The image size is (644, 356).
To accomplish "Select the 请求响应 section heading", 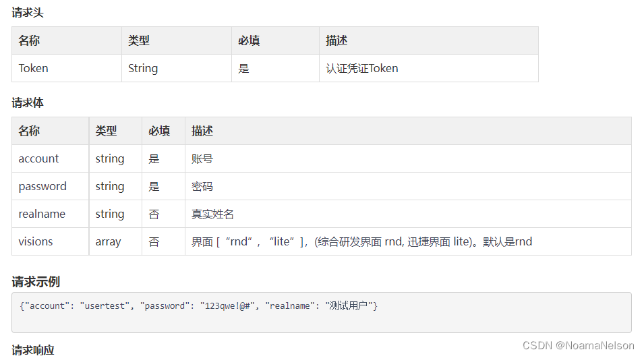I will click(x=33, y=350).
